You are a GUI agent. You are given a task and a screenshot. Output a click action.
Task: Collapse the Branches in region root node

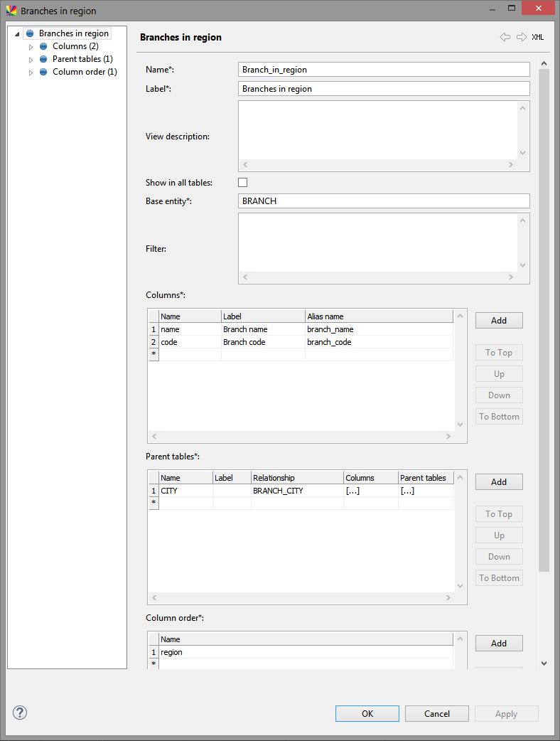point(17,34)
